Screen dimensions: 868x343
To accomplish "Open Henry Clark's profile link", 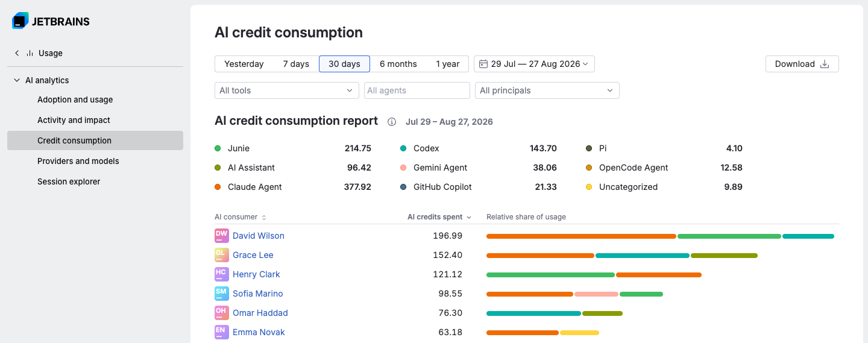I will pos(256,274).
